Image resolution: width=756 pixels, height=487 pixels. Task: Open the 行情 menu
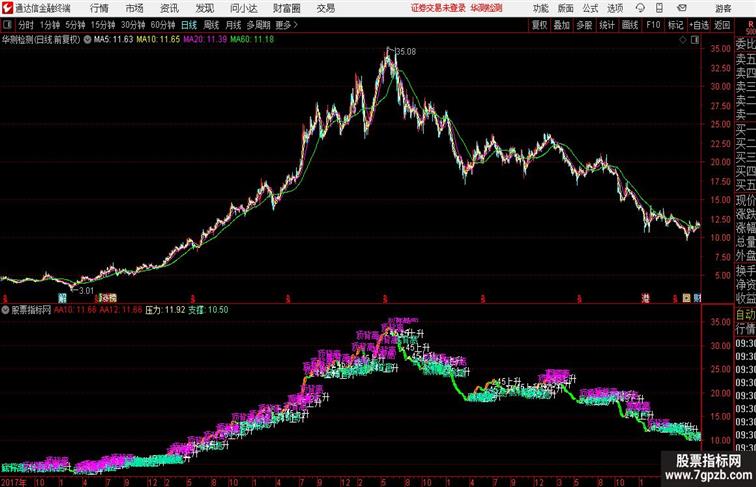click(99, 8)
